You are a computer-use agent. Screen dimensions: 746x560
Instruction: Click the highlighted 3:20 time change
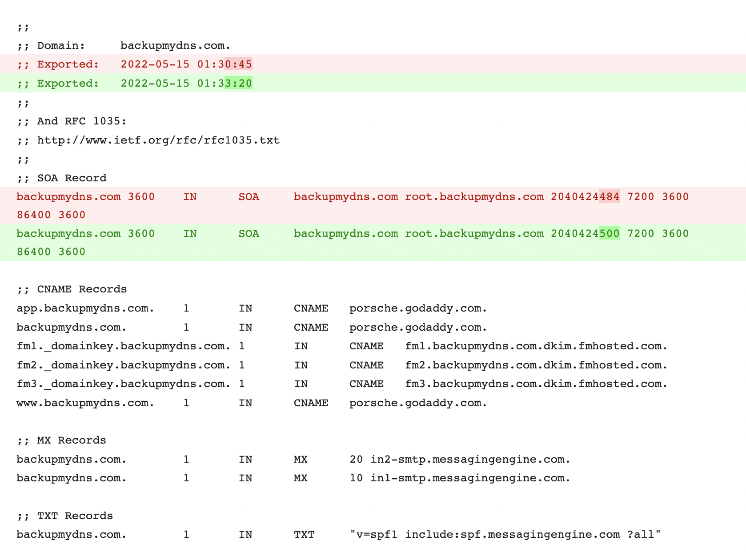pyautogui.click(x=238, y=83)
